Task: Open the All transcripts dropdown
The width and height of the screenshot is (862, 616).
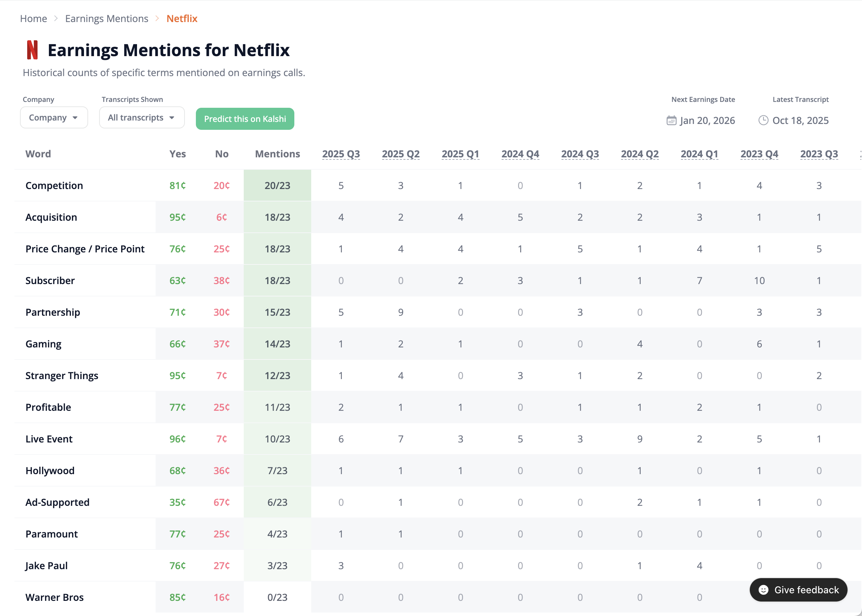Action: coord(141,117)
